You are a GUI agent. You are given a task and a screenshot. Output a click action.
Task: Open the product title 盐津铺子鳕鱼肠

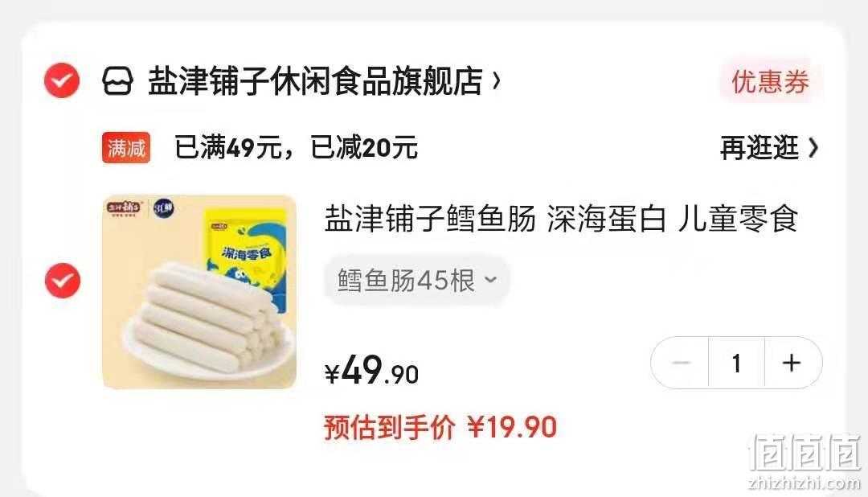[561, 218]
